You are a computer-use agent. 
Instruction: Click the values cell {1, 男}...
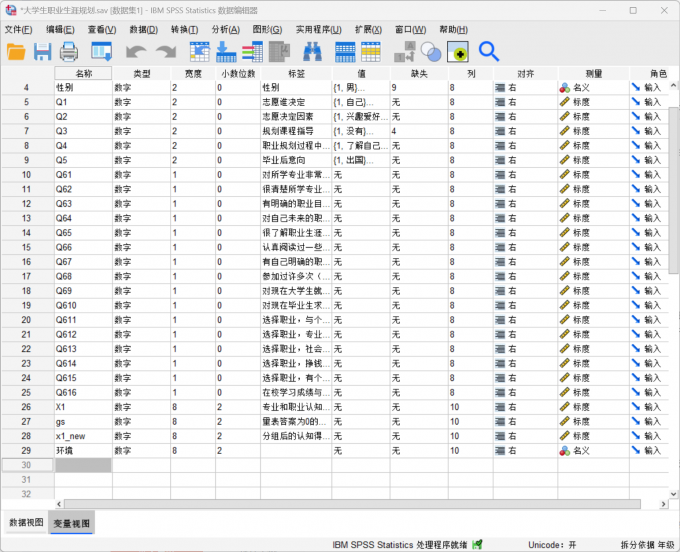[x=361, y=88]
